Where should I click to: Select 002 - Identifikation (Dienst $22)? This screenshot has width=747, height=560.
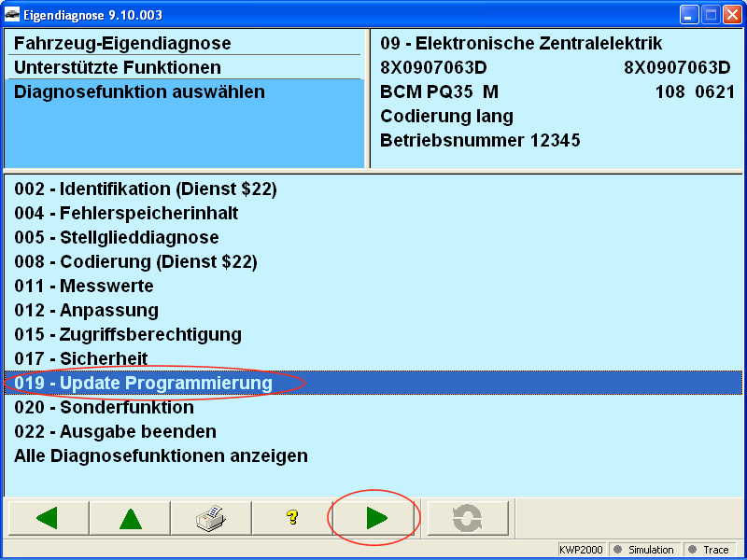click(x=146, y=189)
